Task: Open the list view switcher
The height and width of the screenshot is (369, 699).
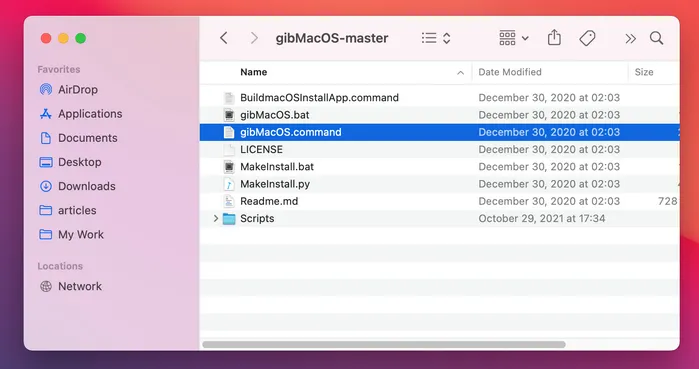Action: 436,38
